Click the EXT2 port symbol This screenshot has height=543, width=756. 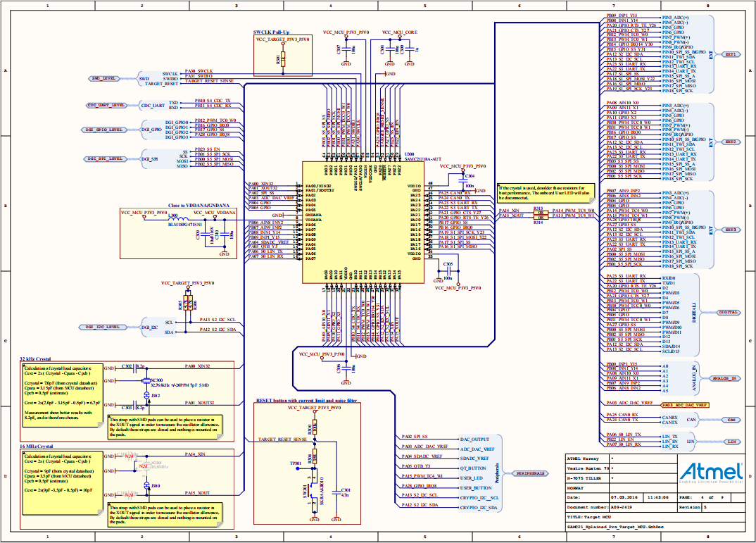(x=731, y=142)
